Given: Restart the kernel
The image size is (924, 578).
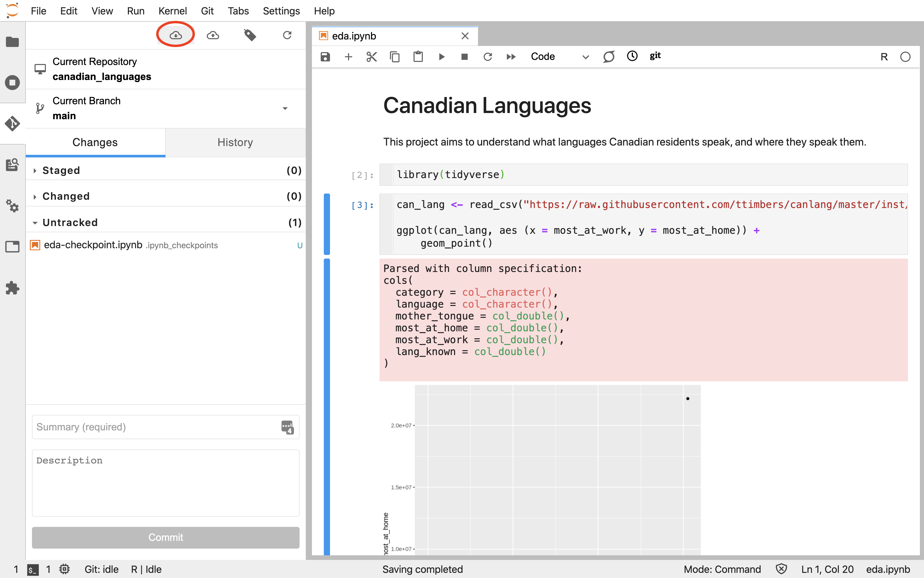Looking at the screenshot, I should click(488, 57).
